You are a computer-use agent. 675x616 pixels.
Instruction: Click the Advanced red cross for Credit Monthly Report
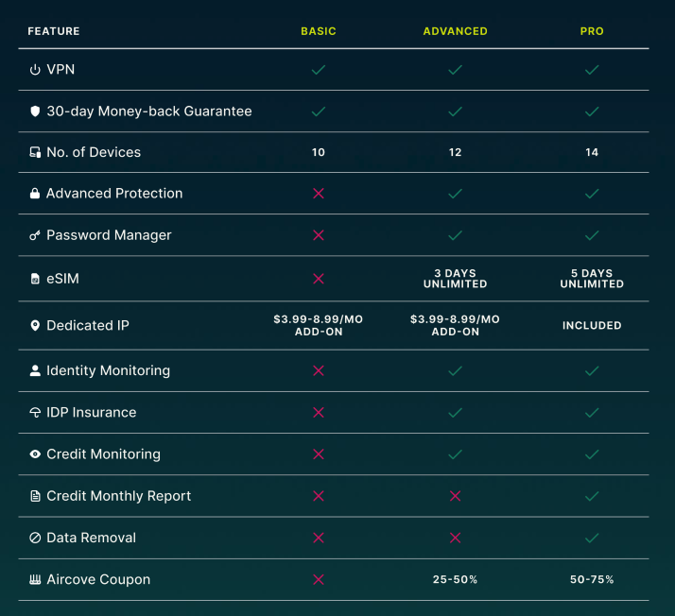tap(455, 496)
